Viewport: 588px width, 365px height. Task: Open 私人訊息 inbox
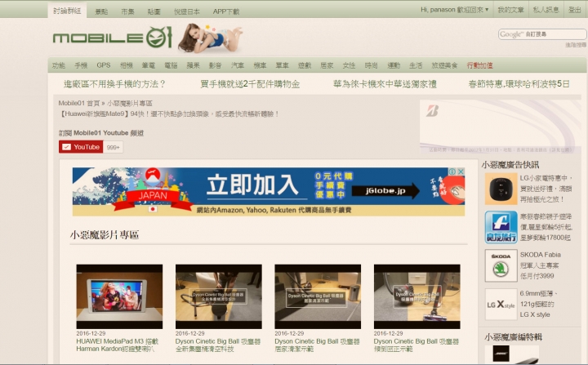(x=546, y=10)
